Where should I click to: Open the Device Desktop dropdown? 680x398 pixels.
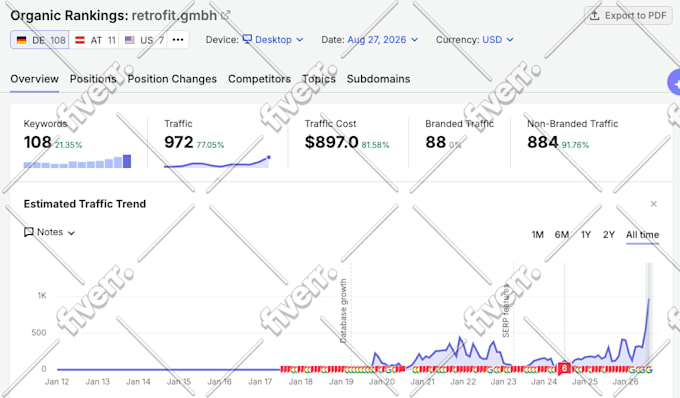(273, 40)
